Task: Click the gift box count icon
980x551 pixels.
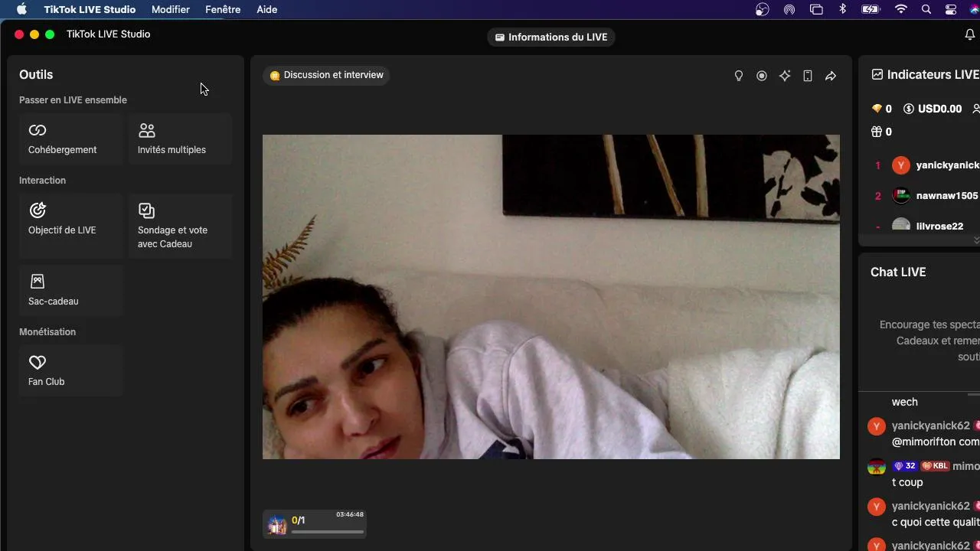Action: tap(877, 132)
